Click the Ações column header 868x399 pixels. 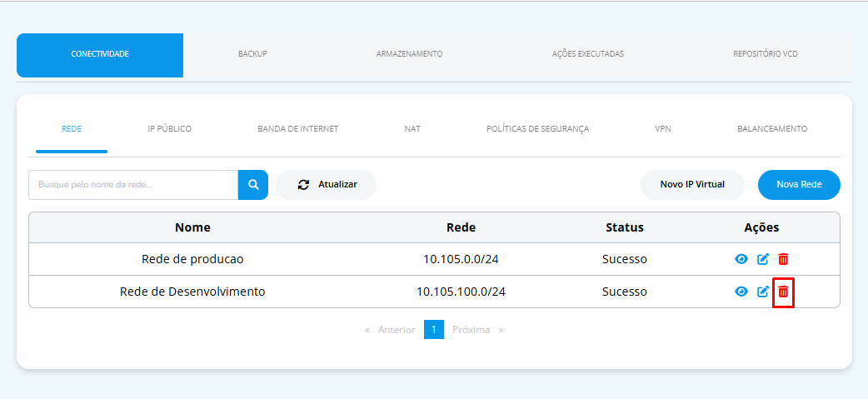(x=761, y=227)
